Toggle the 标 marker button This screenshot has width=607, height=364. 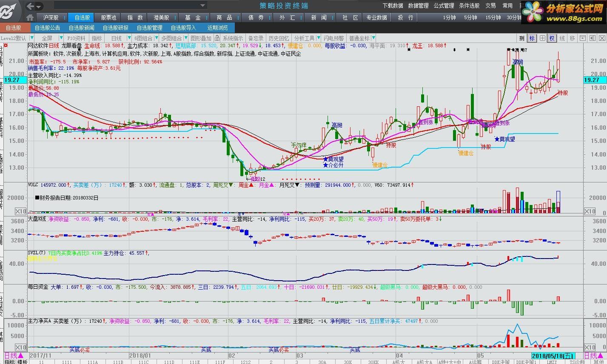point(532,38)
